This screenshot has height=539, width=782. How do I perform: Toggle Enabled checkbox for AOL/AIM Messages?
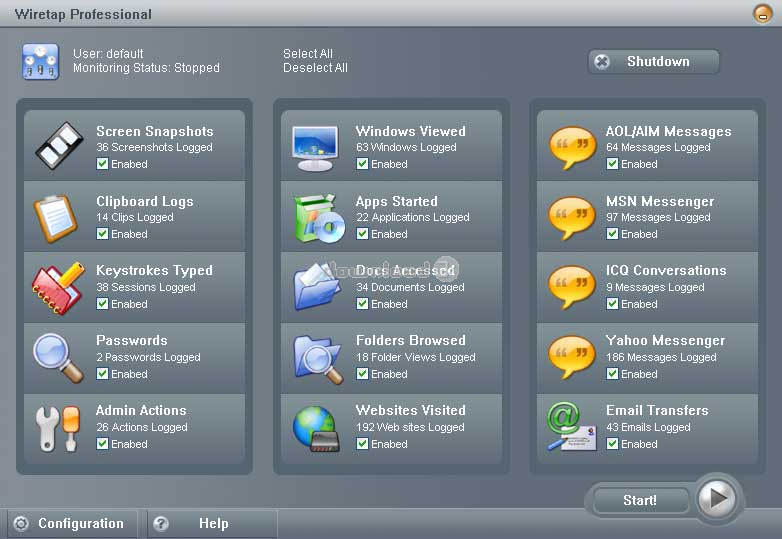612,164
